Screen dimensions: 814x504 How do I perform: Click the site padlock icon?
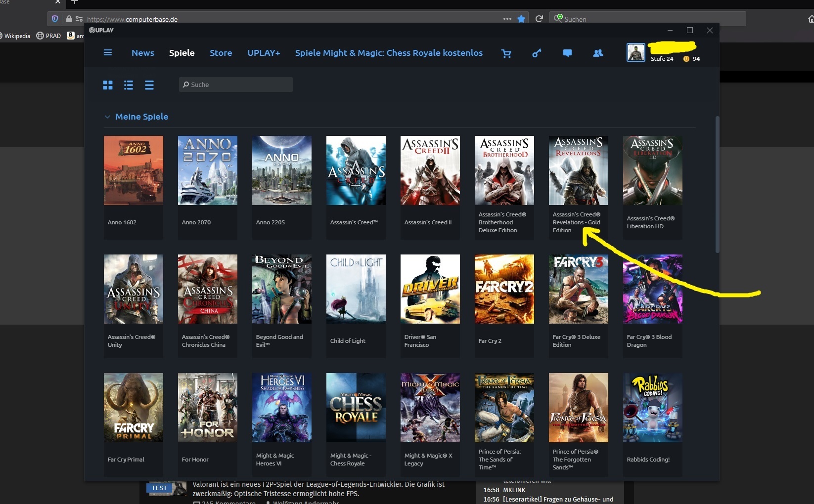pyautogui.click(x=69, y=19)
